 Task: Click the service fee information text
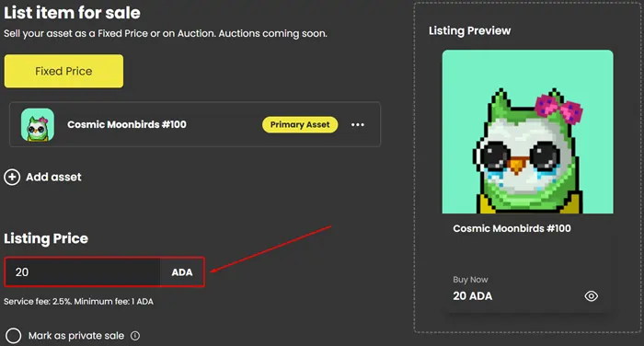[x=78, y=302]
